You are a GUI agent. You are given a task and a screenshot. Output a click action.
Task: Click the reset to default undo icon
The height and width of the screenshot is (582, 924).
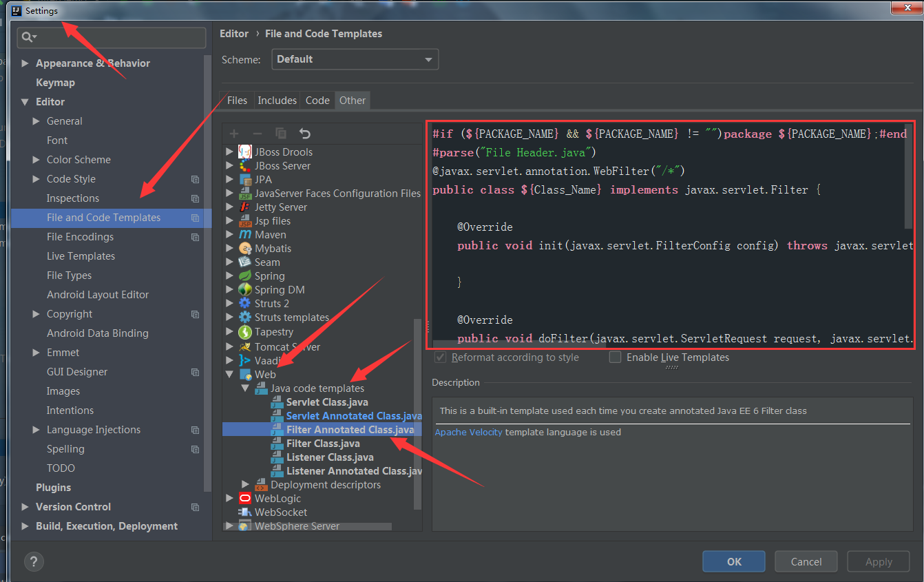coord(304,134)
